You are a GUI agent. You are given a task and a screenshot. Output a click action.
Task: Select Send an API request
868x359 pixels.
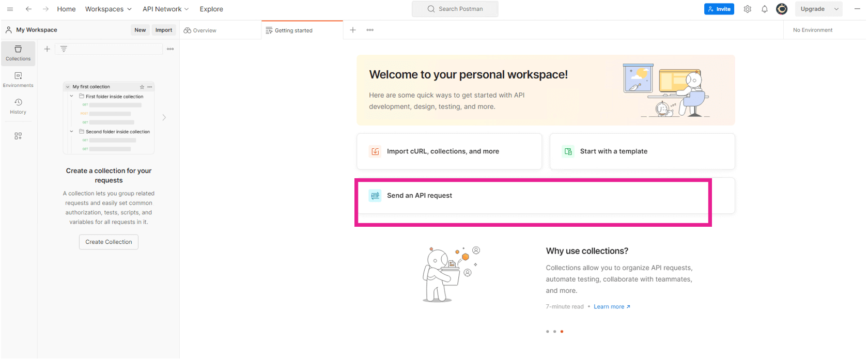click(546, 196)
